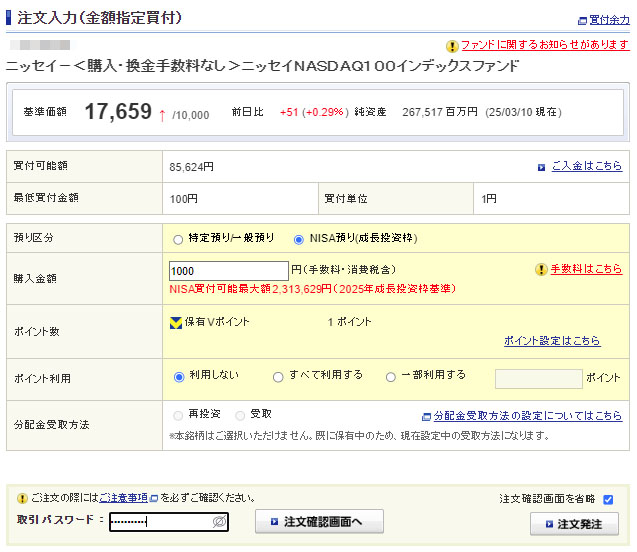This screenshot has width=637, height=552.
Task: Toggle 注文確認画面を省略 checkbox
Action: [x=608, y=499]
